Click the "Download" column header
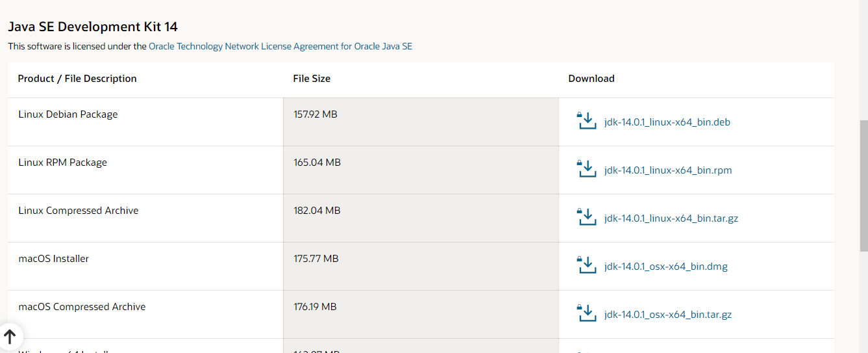 click(x=591, y=79)
